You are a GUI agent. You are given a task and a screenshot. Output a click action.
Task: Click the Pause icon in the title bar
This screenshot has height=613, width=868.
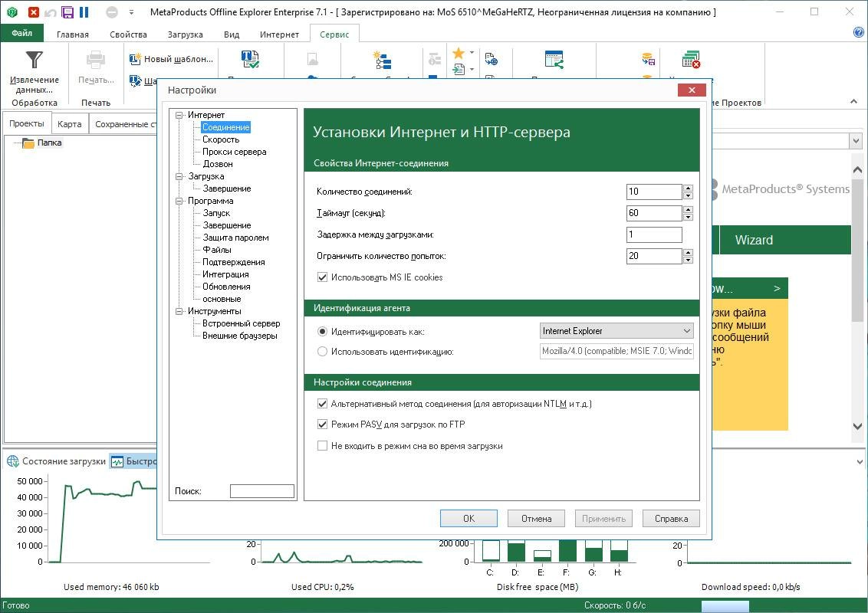(x=84, y=11)
